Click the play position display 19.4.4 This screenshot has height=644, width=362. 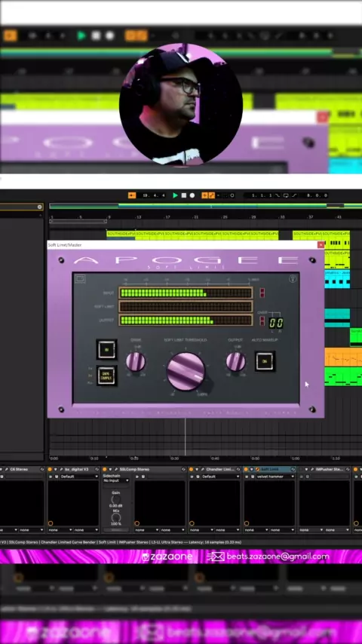pyautogui.click(x=154, y=195)
